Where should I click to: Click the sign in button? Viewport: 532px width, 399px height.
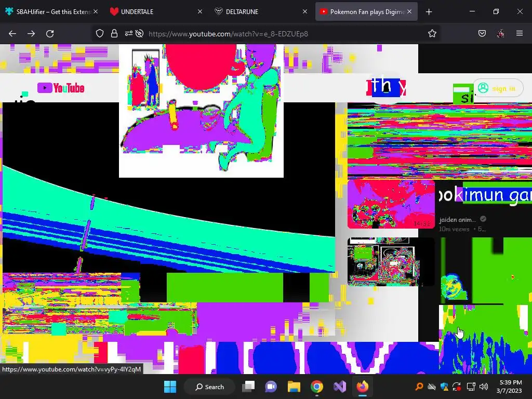coord(498,88)
